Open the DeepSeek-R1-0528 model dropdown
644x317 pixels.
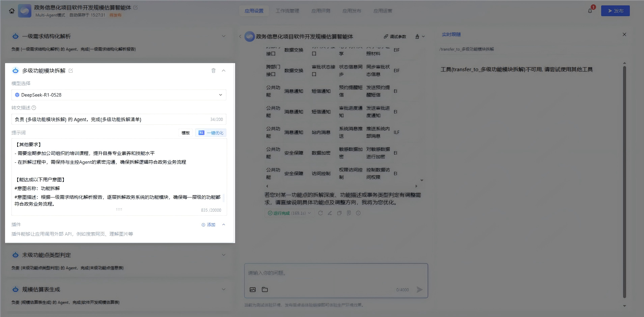pos(119,95)
